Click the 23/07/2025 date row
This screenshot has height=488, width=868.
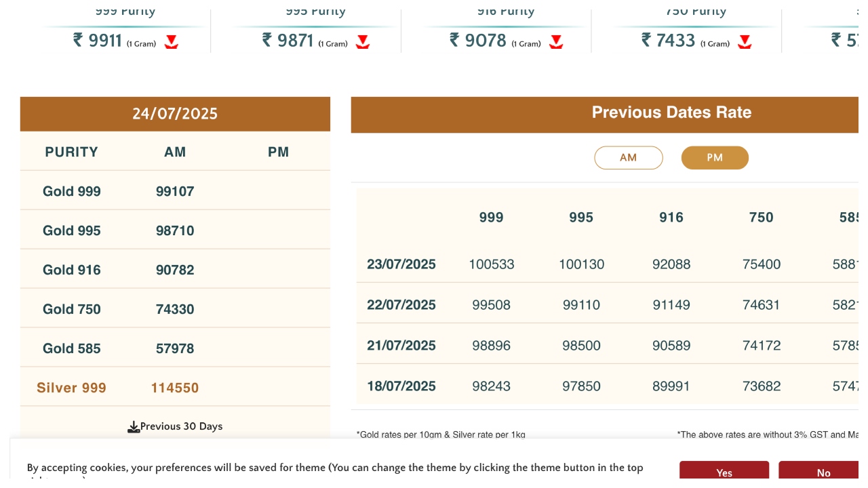tap(401, 264)
